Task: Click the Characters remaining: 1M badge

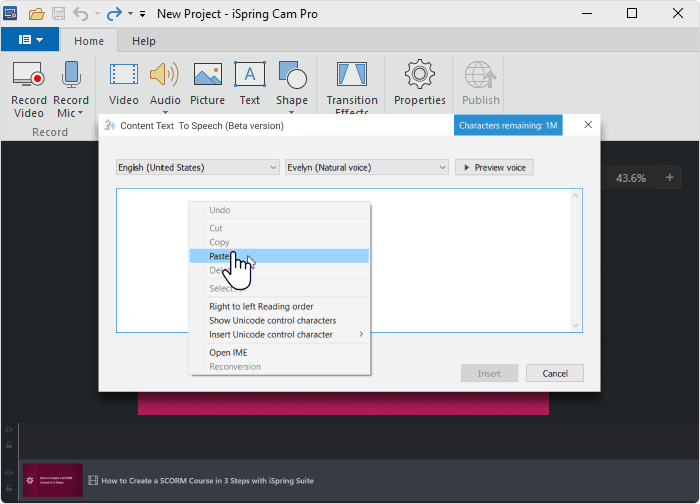Action: click(x=508, y=125)
